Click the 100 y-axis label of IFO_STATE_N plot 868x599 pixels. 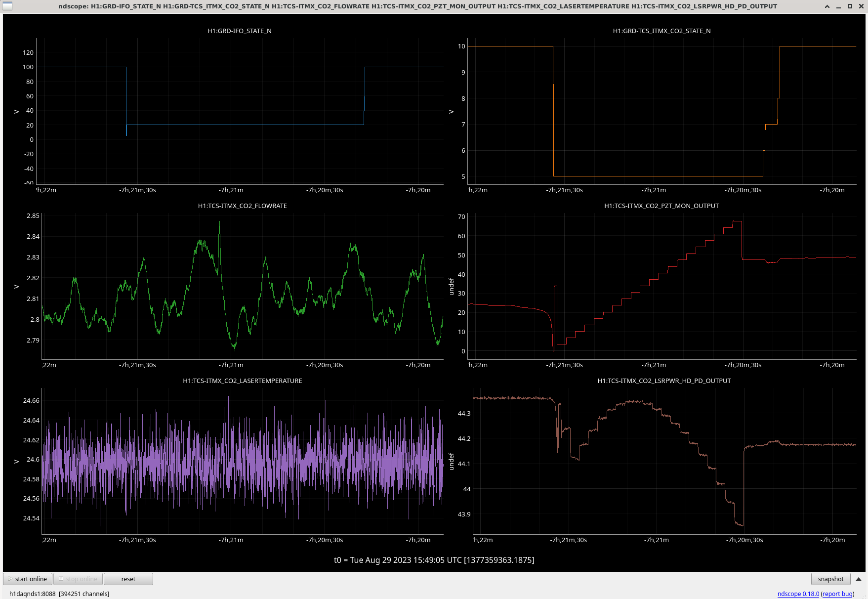[x=28, y=67]
